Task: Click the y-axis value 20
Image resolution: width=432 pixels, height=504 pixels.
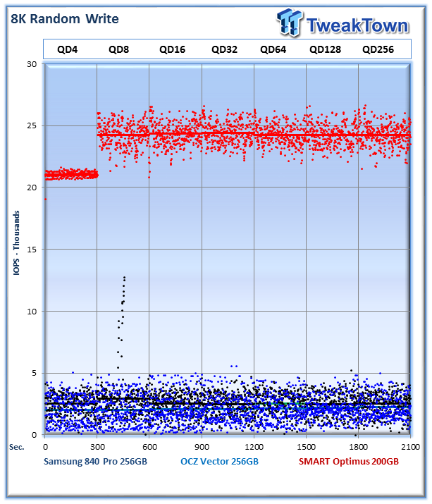Action: (x=32, y=188)
